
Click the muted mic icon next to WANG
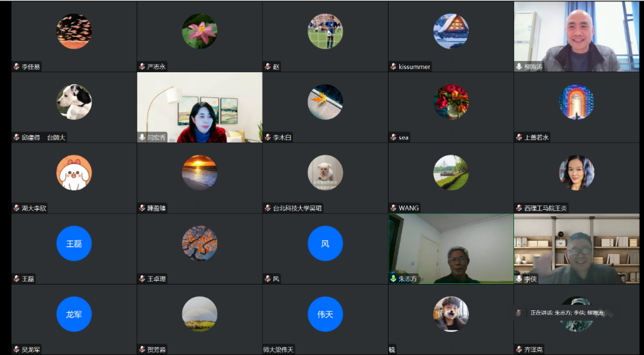pyautogui.click(x=394, y=208)
